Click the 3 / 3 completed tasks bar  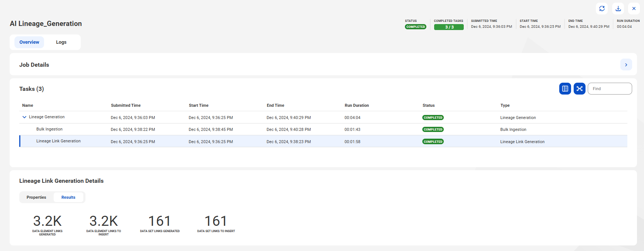tap(449, 27)
